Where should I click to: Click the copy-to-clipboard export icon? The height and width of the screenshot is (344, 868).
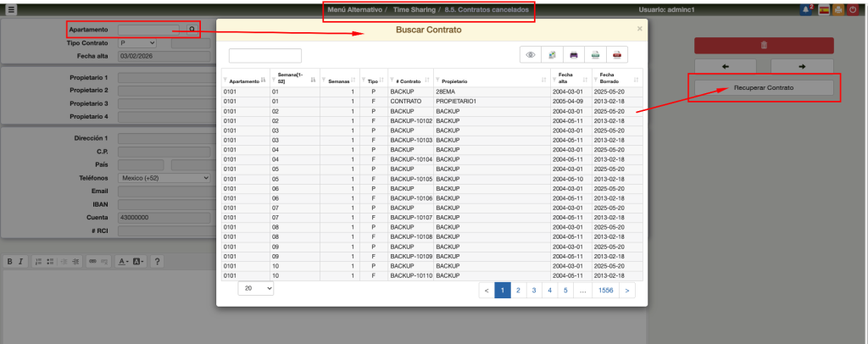pos(553,55)
